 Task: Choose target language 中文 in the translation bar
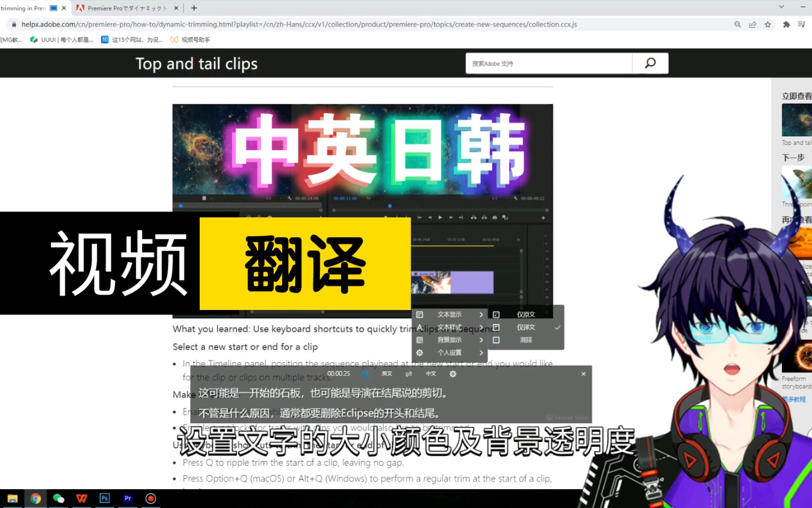tap(431, 373)
